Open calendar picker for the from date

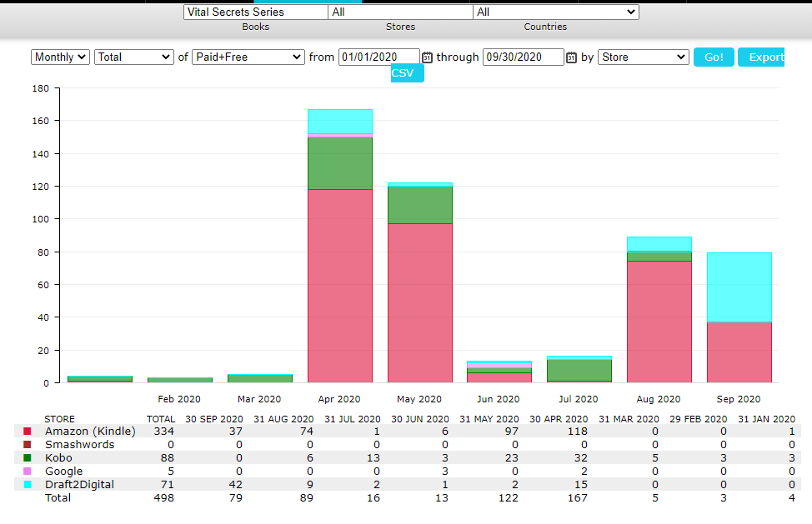click(428, 57)
